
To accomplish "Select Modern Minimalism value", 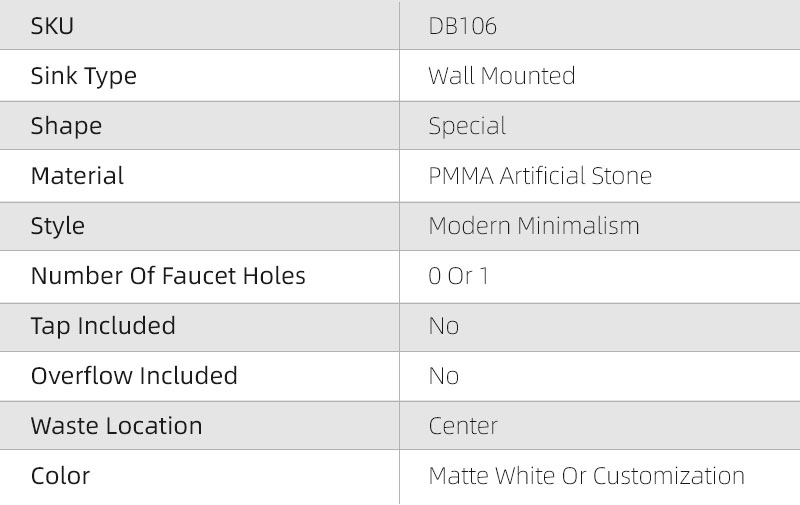I will (534, 226).
